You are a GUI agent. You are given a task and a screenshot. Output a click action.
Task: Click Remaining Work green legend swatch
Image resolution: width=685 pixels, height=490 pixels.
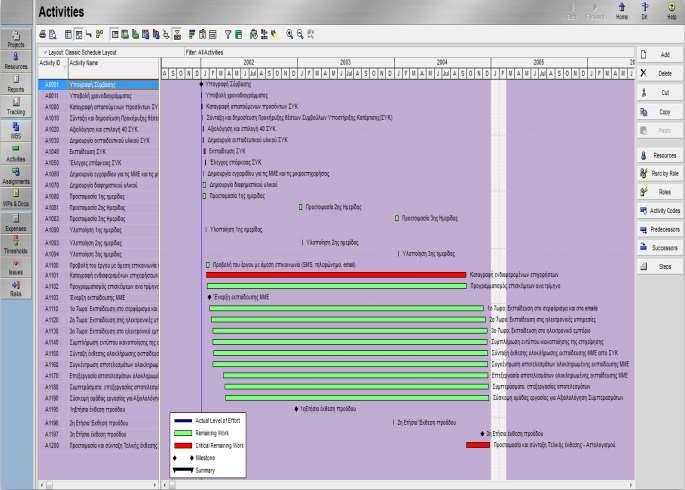click(x=183, y=433)
